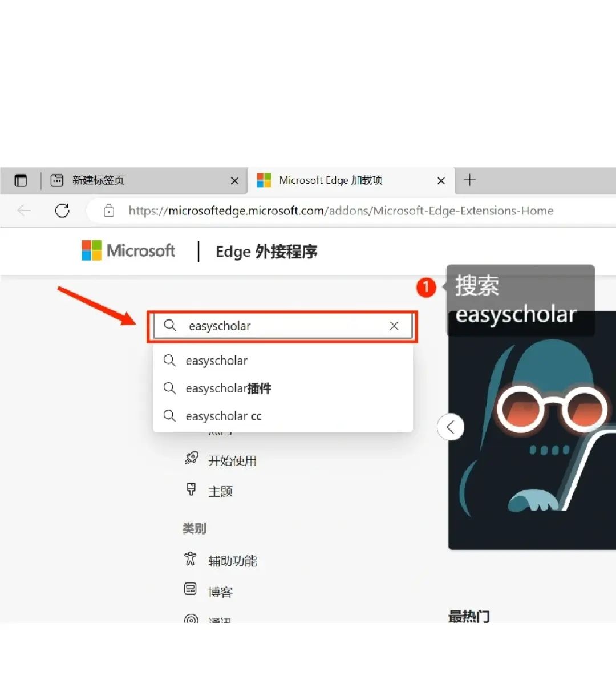Collapse the carousel with the left chevron

(451, 427)
